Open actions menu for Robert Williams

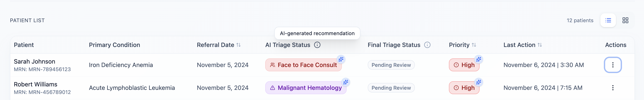pos(613,88)
